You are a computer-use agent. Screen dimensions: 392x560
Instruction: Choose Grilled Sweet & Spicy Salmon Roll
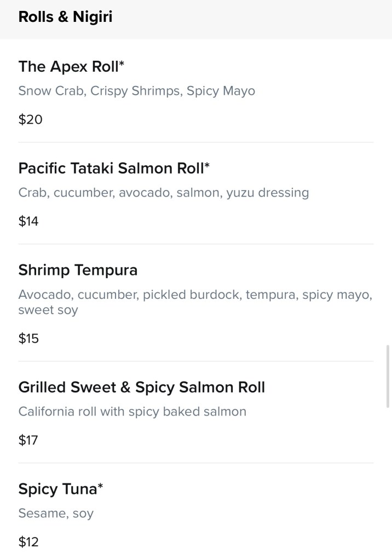coord(141,387)
